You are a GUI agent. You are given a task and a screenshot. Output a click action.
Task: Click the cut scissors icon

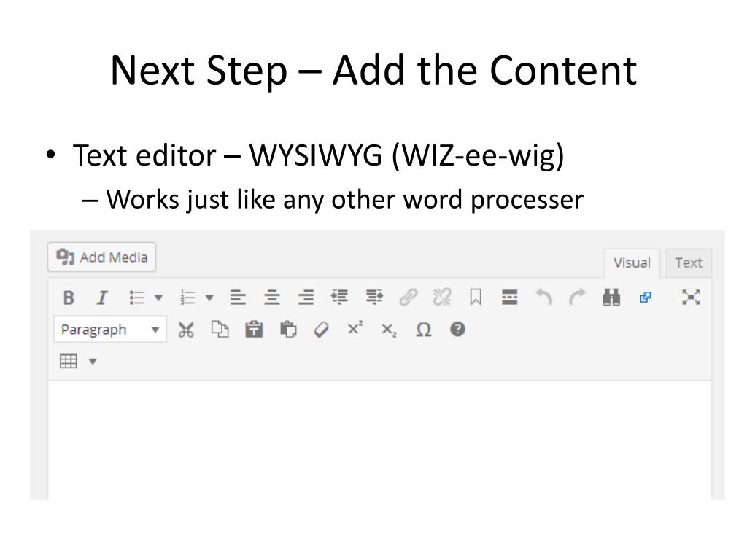point(186,330)
